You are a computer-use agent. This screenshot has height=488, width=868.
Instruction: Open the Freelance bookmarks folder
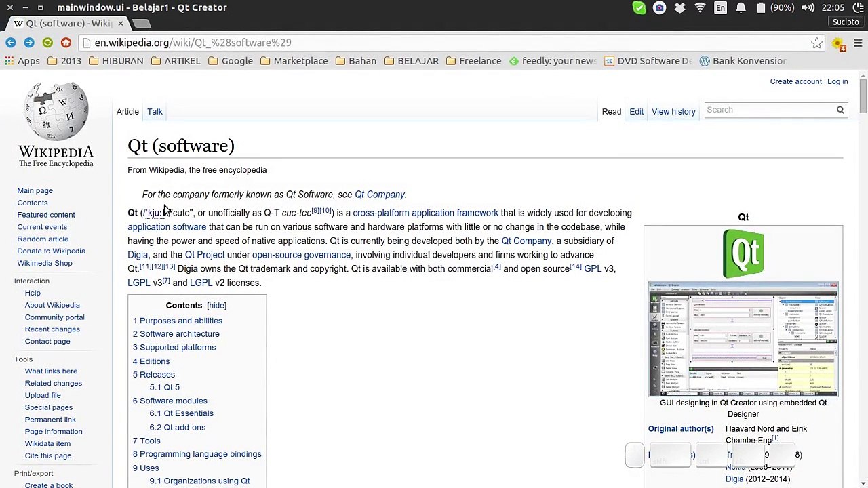click(x=473, y=61)
